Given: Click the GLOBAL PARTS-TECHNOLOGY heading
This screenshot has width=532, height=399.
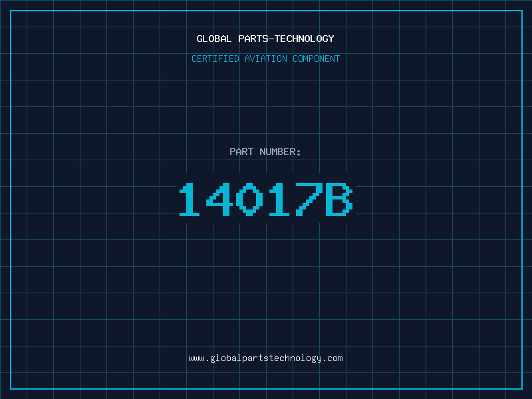Looking at the screenshot, I should pos(265,39).
